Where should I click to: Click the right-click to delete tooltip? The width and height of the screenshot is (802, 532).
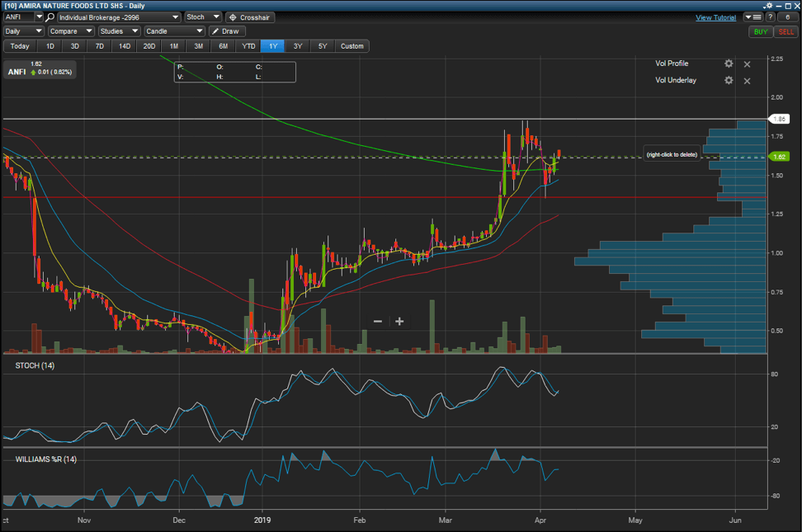click(672, 154)
